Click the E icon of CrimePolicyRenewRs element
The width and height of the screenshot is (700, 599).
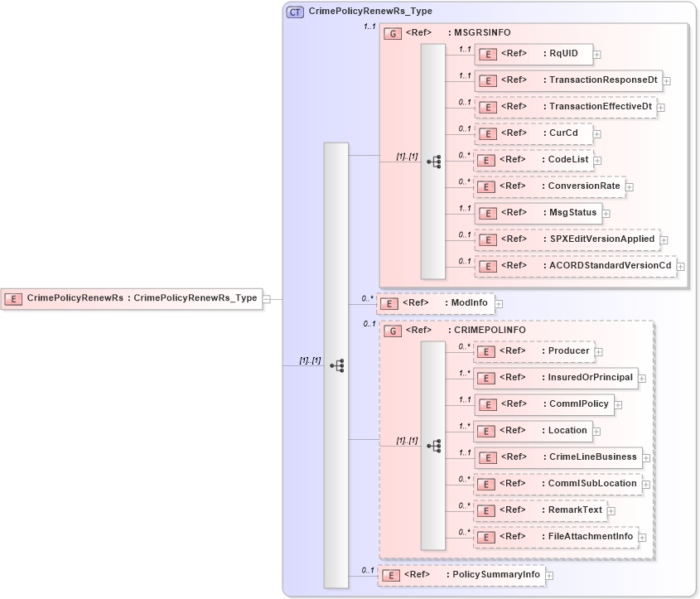tap(13, 298)
